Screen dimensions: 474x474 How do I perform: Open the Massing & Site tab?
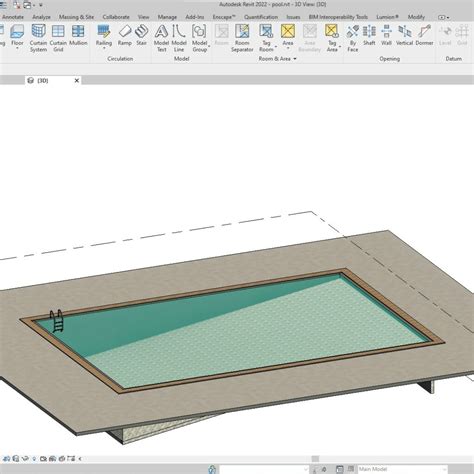pos(76,17)
